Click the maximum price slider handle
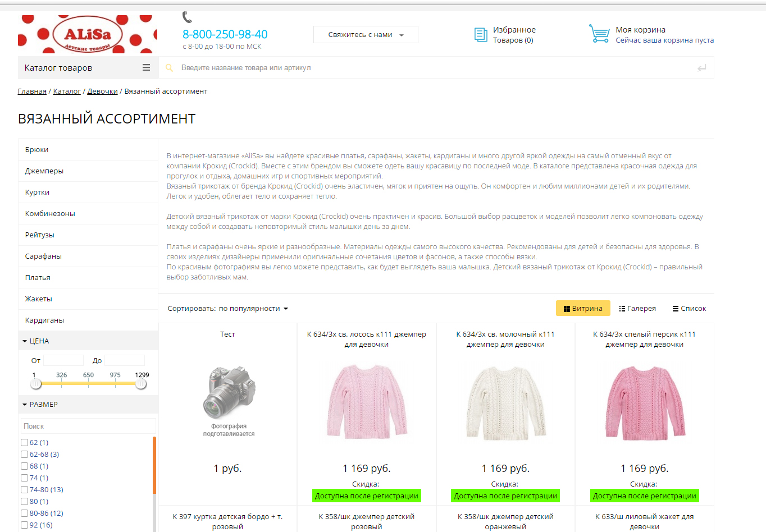 (x=141, y=384)
